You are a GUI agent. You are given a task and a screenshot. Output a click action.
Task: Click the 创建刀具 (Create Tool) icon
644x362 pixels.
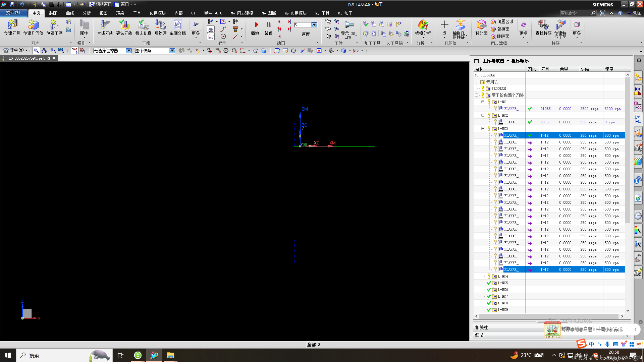[x=12, y=27]
